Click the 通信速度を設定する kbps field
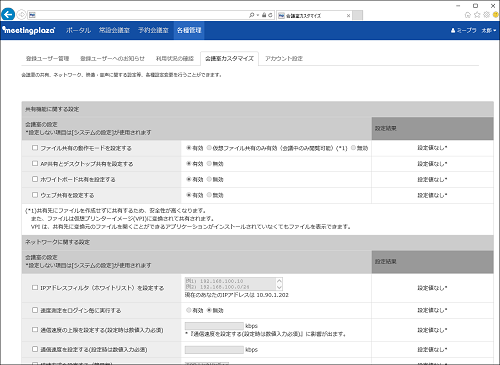 point(214,350)
